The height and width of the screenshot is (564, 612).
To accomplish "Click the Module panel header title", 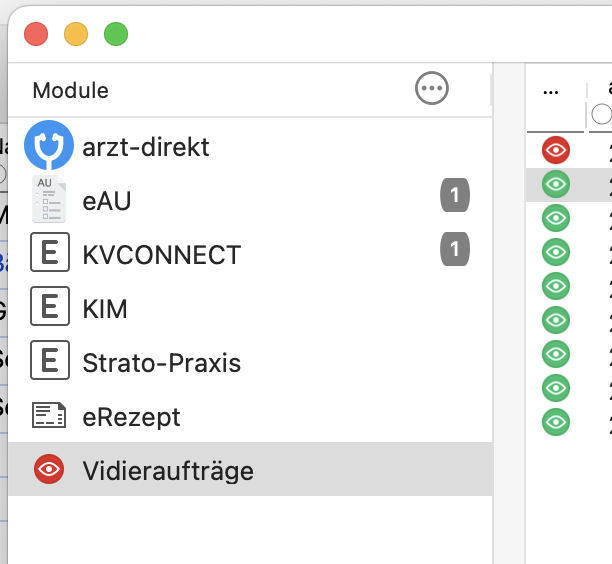I will point(71,91).
